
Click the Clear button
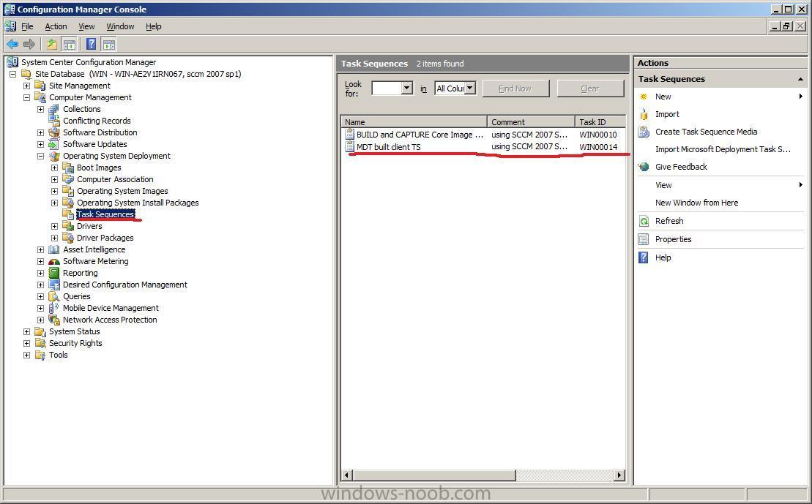590,89
